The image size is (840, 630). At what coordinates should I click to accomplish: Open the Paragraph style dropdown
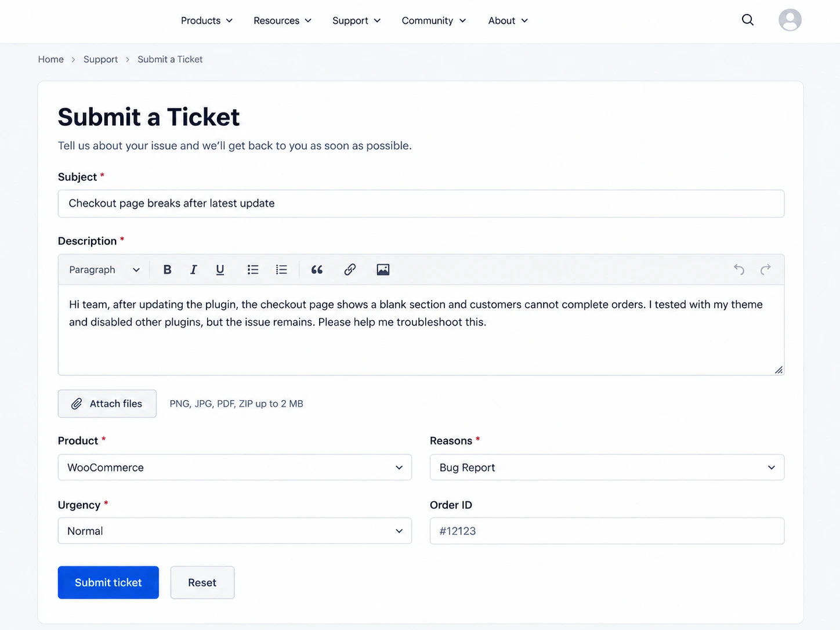pyautogui.click(x=104, y=270)
